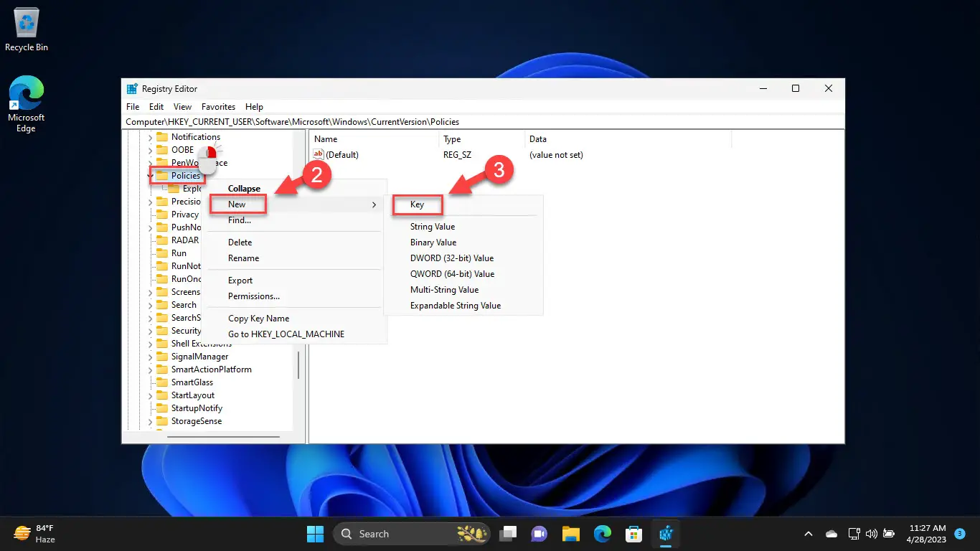Viewport: 980px width, 551px height.
Task: Click the OneDrive cloud tray icon
Action: click(831, 534)
